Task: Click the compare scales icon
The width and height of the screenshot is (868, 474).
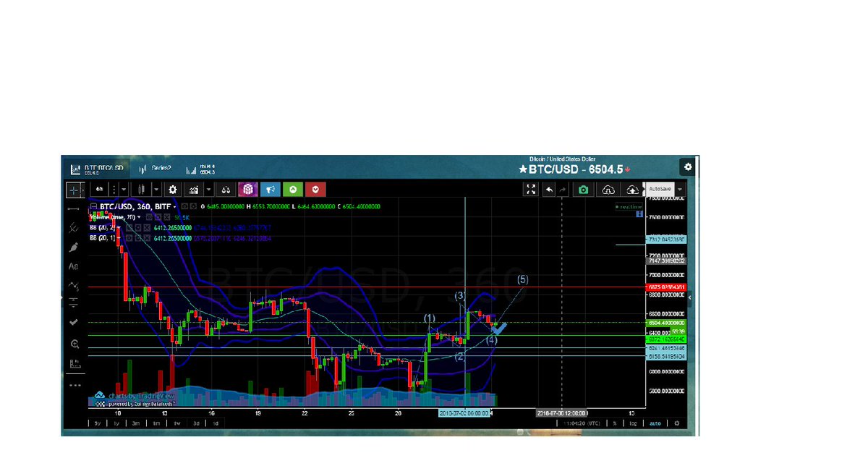Action: (x=226, y=190)
